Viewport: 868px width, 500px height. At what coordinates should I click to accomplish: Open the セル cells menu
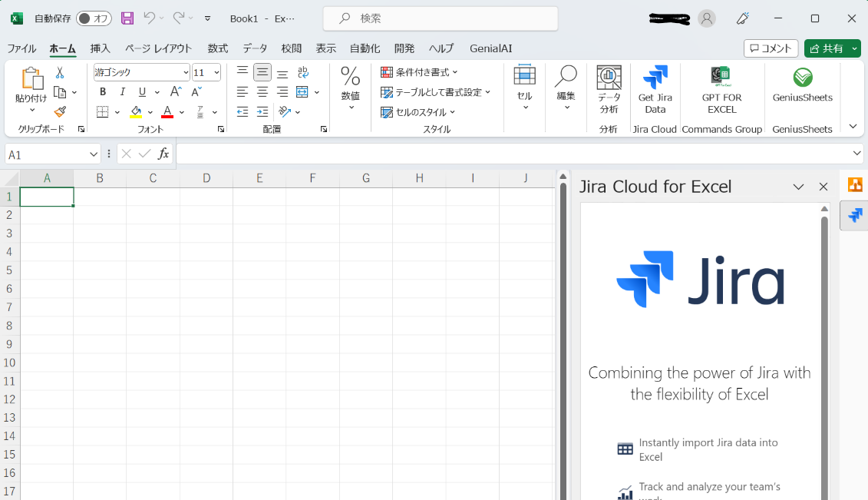[x=524, y=88]
